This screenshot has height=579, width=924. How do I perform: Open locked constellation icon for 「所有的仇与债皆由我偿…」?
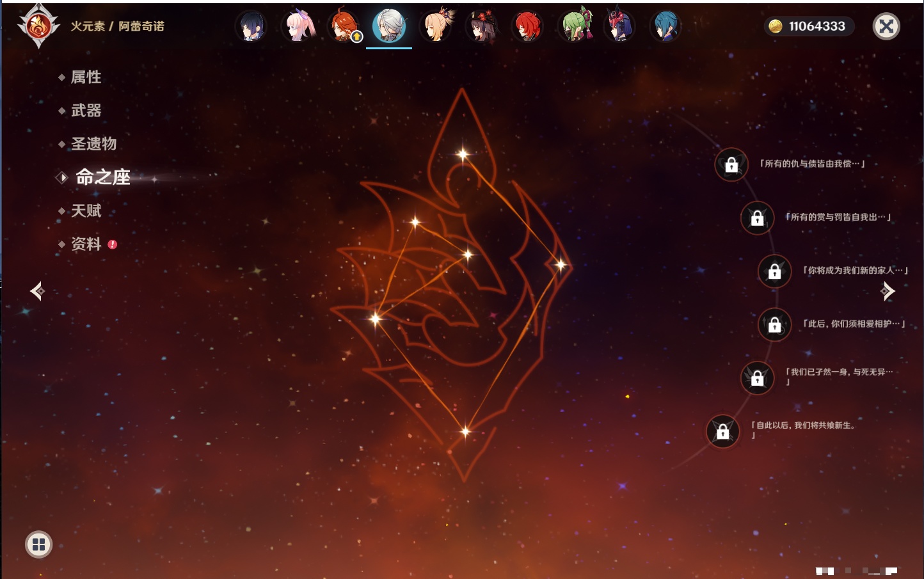coord(731,165)
